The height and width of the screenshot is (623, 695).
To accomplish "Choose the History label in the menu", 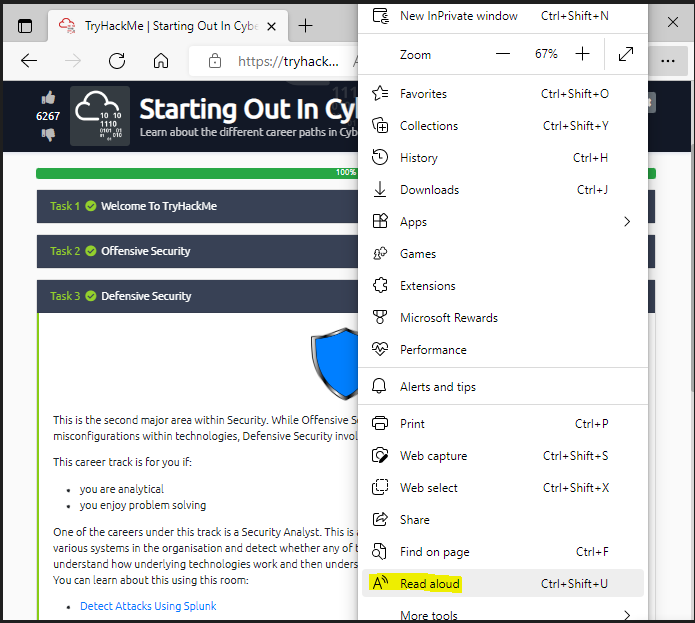I will (419, 158).
